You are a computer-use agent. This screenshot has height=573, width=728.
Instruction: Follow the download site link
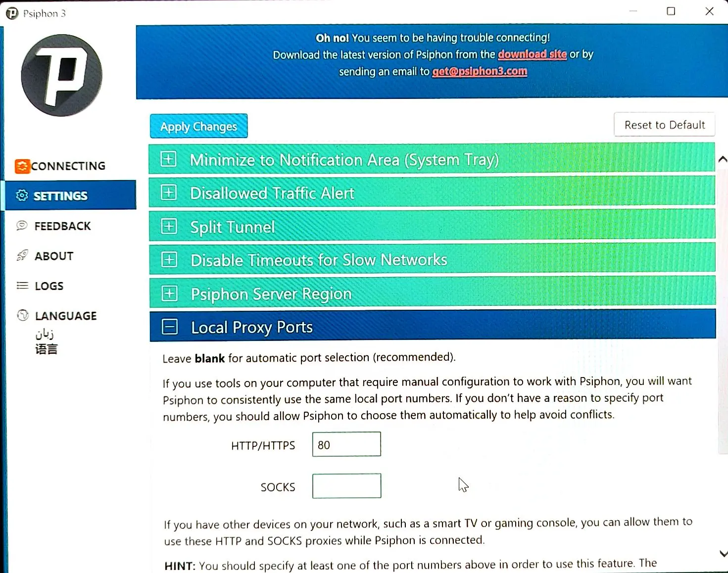click(x=532, y=54)
